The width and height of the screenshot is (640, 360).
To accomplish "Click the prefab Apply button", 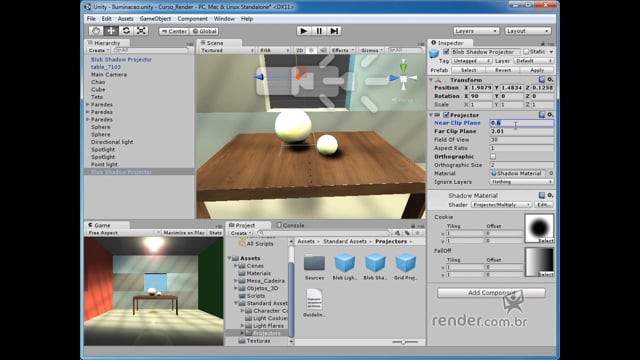I will 537,70.
